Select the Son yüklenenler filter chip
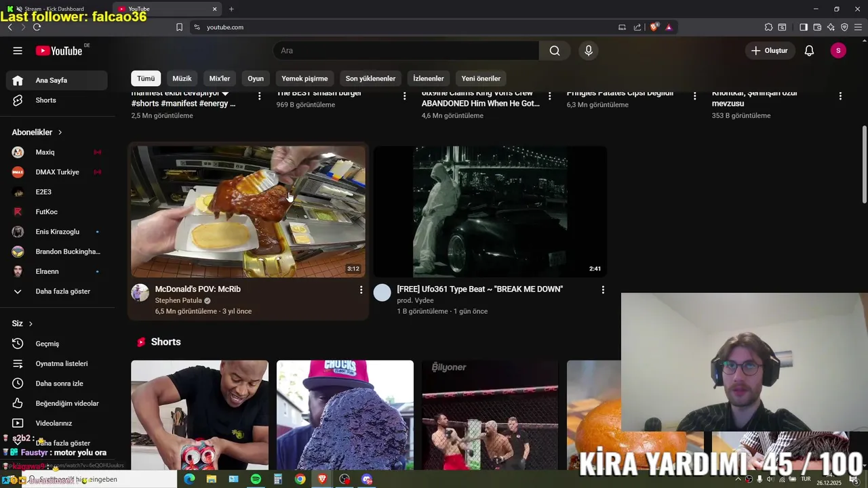Screen dimensions: 868x488 click(x=370, y=79)
